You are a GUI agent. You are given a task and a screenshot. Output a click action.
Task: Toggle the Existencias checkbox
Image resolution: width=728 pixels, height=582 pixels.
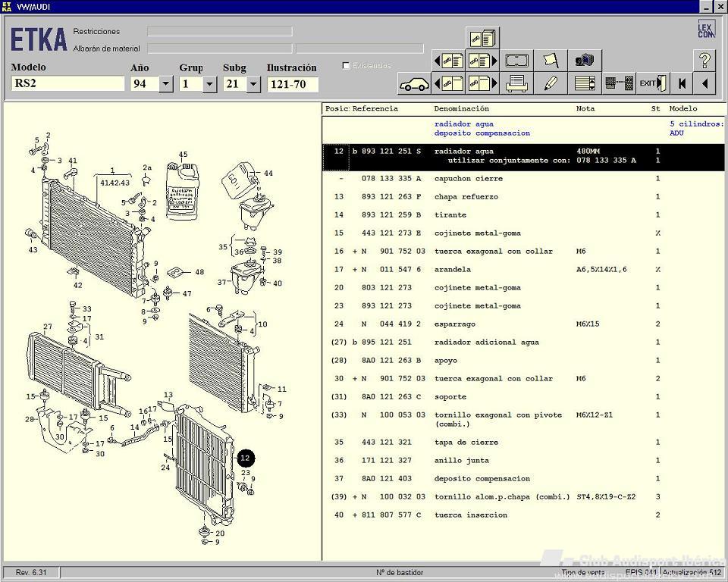[346, 65]
